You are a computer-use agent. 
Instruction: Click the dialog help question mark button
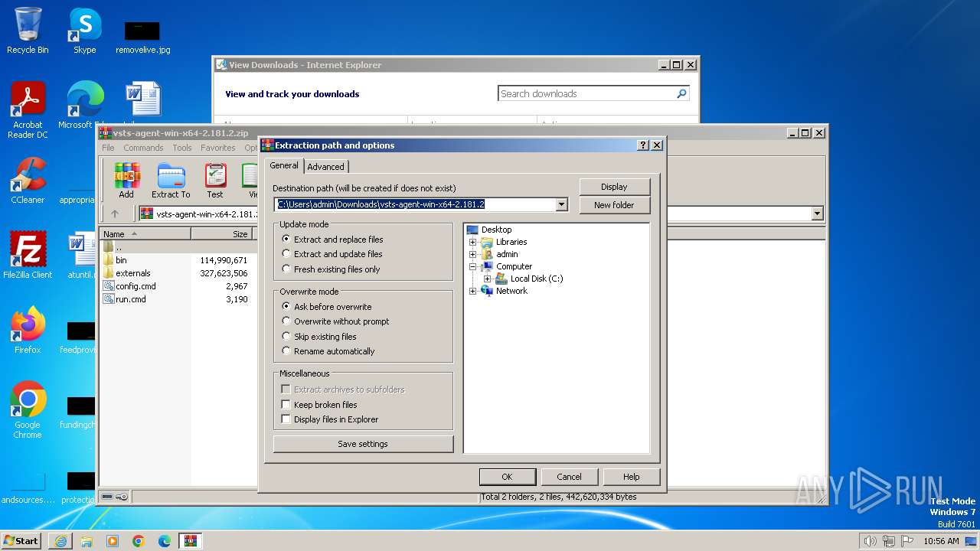click(643, 145)
